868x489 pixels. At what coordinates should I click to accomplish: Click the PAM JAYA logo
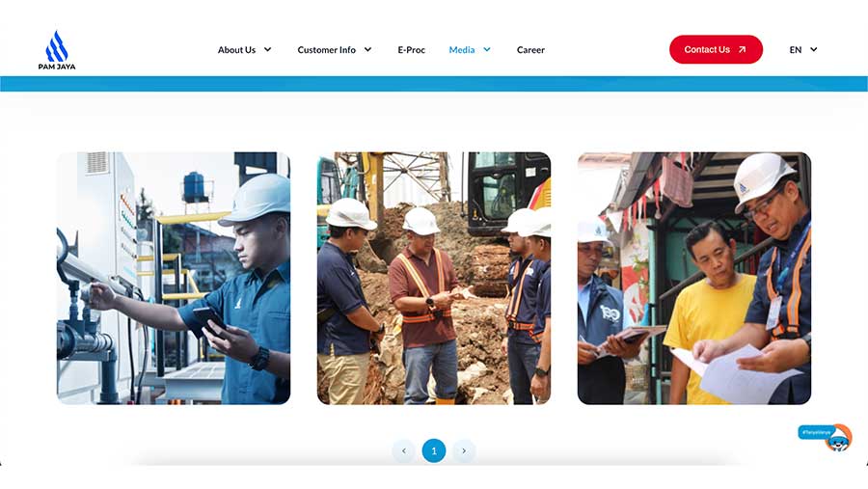[x=57, y=50]
